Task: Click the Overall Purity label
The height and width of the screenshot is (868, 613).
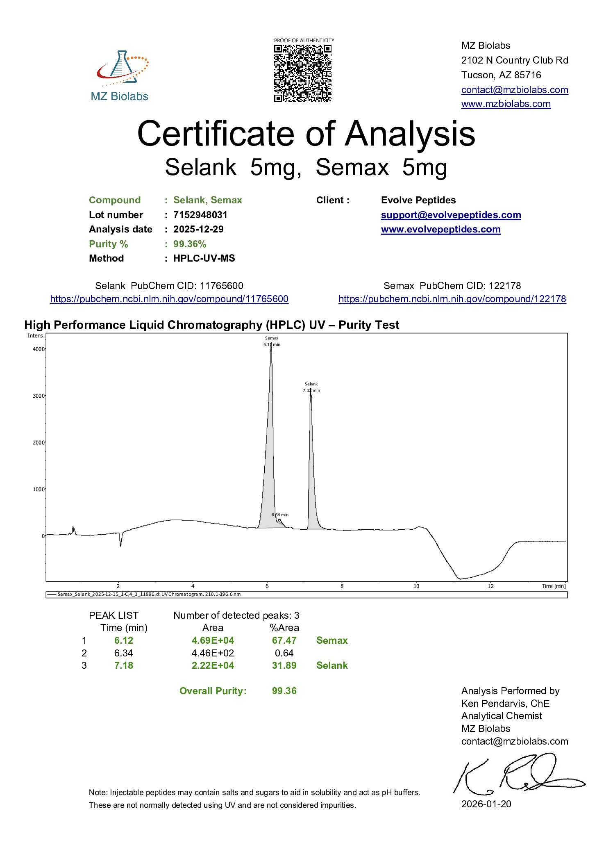Action: point(213,691)
